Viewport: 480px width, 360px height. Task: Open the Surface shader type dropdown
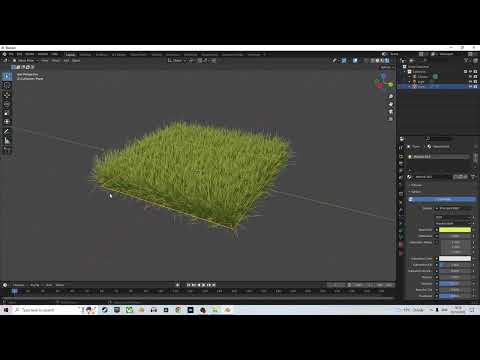454,208
